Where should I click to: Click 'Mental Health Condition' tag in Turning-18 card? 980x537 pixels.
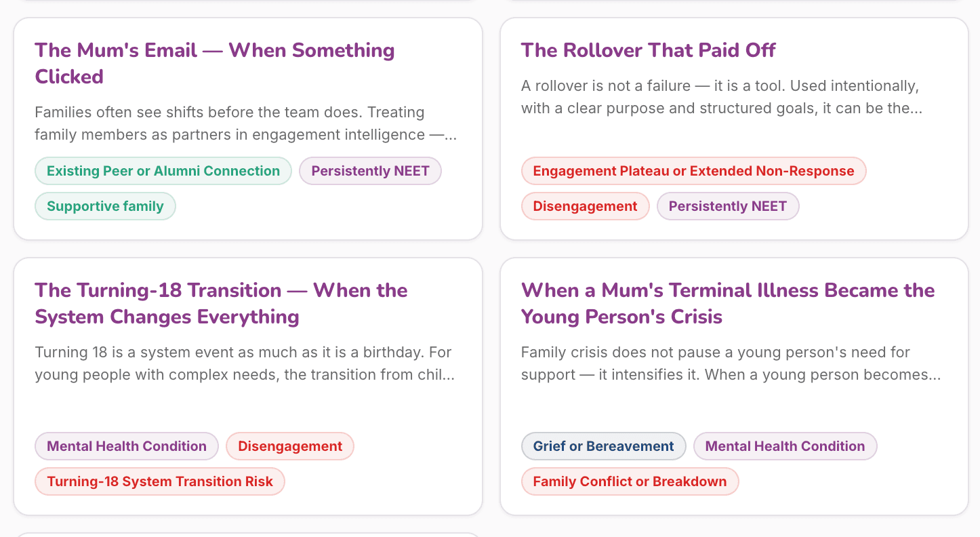(x=127, y=446)
